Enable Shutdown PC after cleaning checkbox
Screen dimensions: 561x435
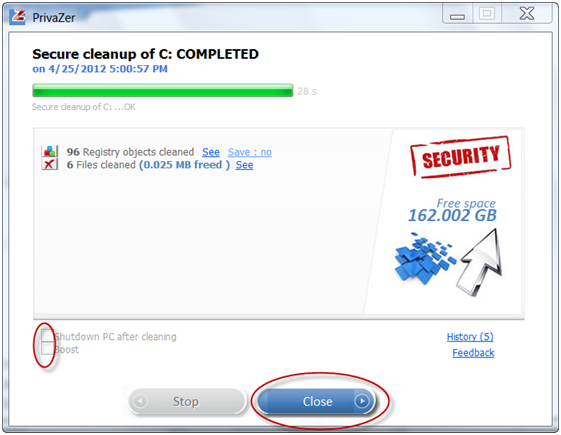point(47,336)
